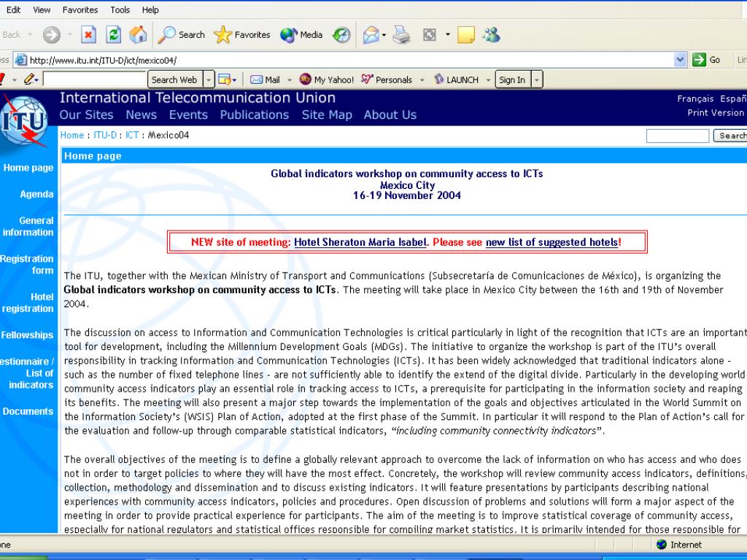Open the Messenger people icon
The image size is (747, 560).
point(491,35)
